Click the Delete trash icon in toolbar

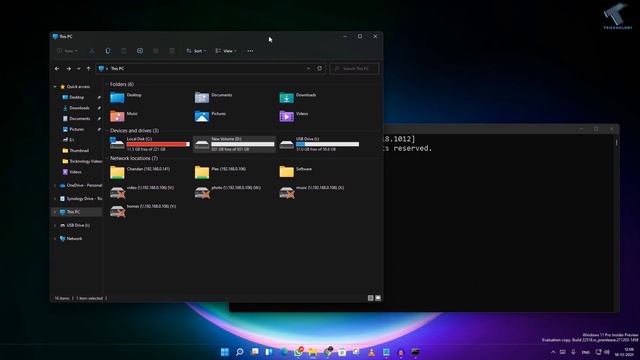[172, 51]
